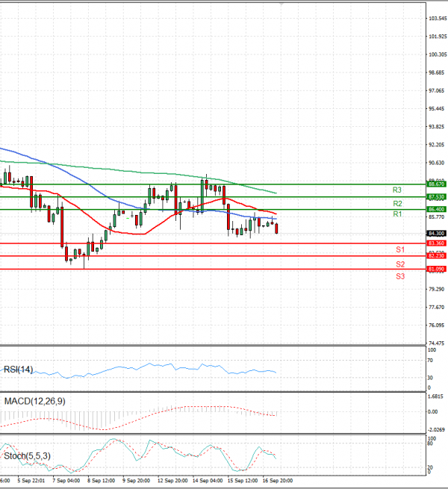Click the 100.300 value on price axis
This screenshot has height=489, width=448.
tap(436, 54)
